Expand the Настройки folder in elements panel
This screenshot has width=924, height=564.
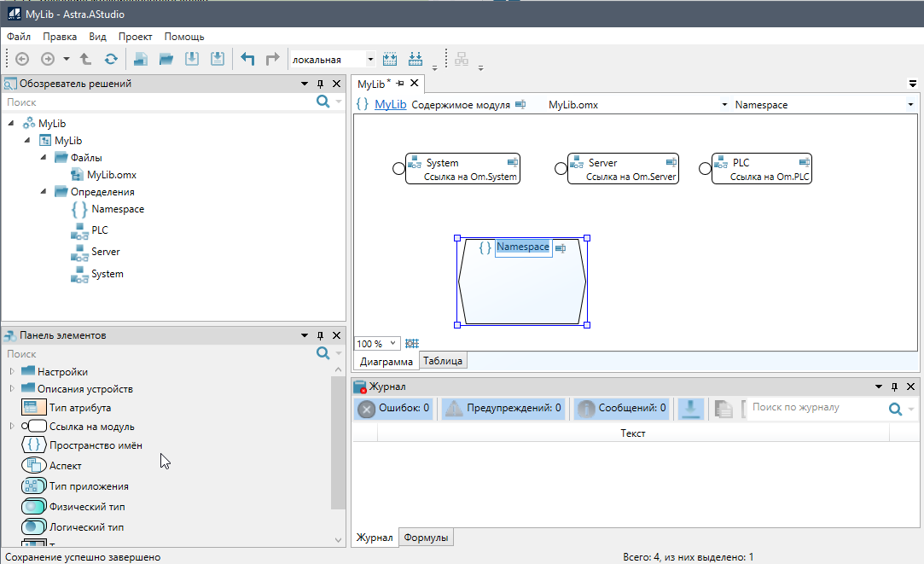coord(12,372)
